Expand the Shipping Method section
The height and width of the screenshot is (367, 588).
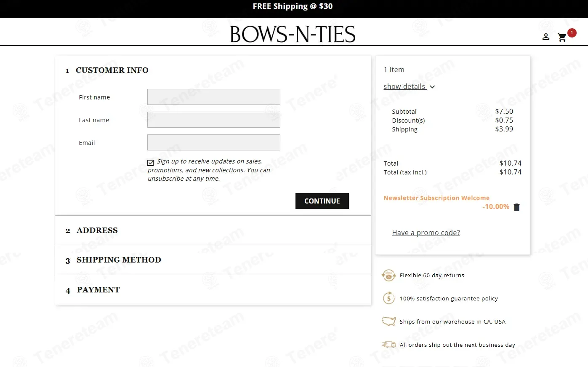(119, 260)
